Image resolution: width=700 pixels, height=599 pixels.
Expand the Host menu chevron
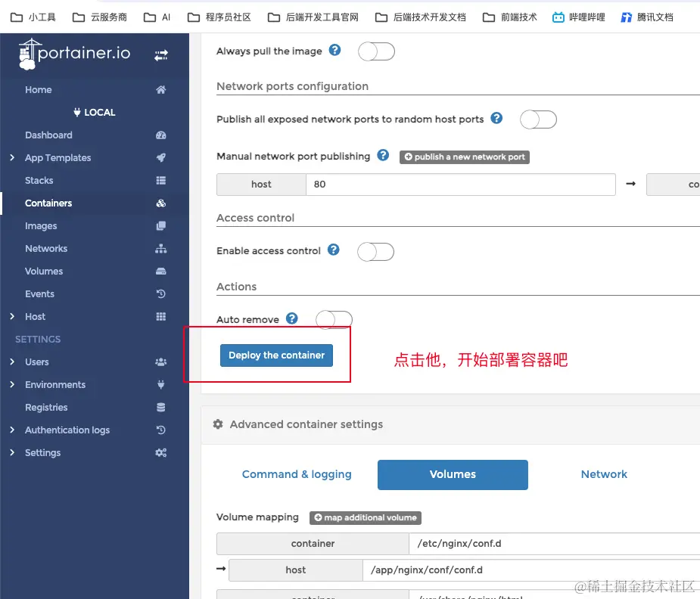pyautogui.click(x=12, y=316)
